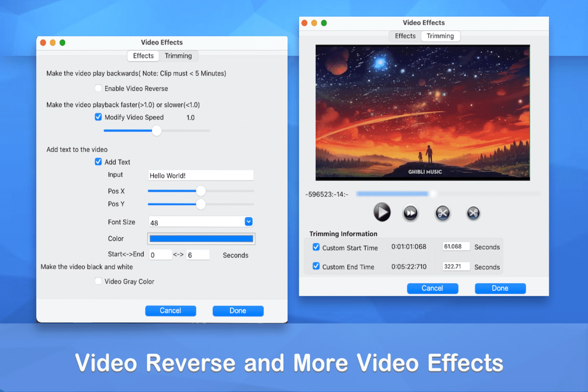Click the second scissors cut icon
The width and height of the screenshot is (588, 392).
point(473,213)
